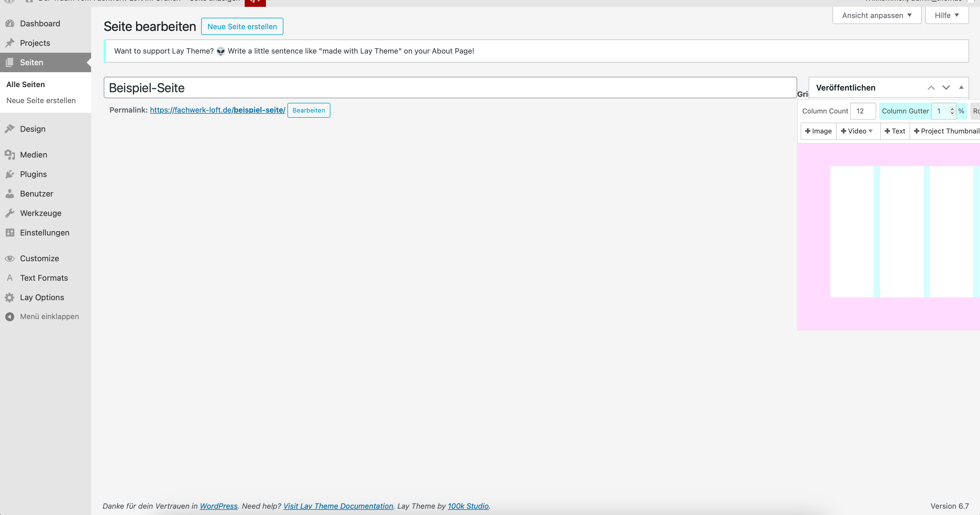Open Medien library via its icon
The width and height of the screenshot is (980, 515).
(x=10, y=155)
